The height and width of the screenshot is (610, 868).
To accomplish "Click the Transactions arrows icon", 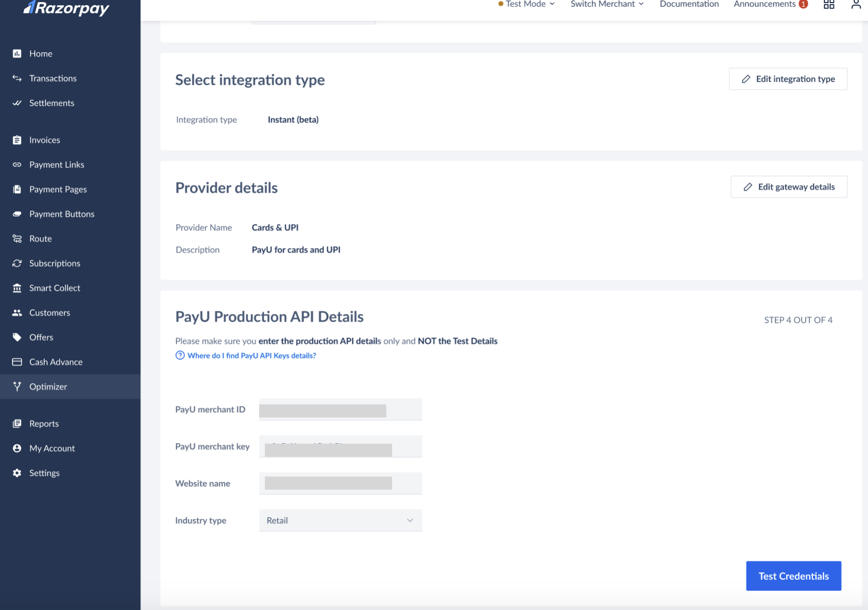I will click(x=17, y=78).
